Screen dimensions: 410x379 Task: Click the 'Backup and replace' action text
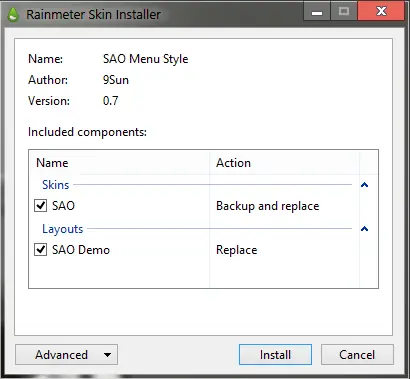[267, 206]
